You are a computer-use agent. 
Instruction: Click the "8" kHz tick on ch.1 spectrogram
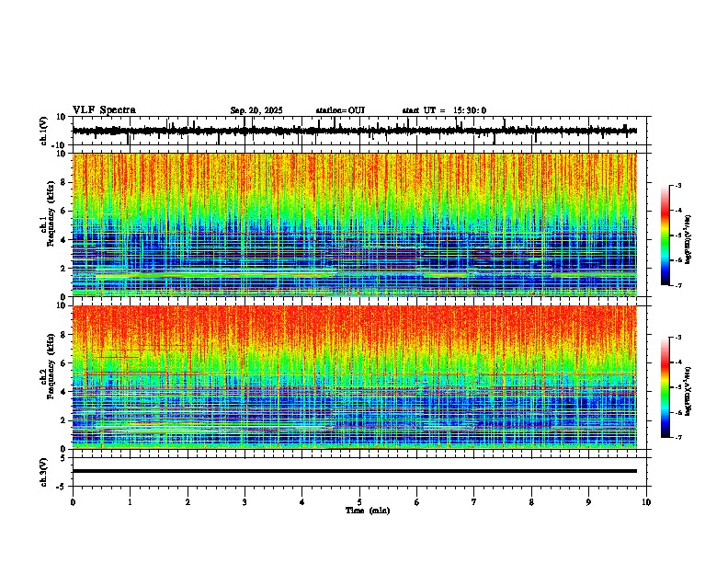[x=63, y=182]
